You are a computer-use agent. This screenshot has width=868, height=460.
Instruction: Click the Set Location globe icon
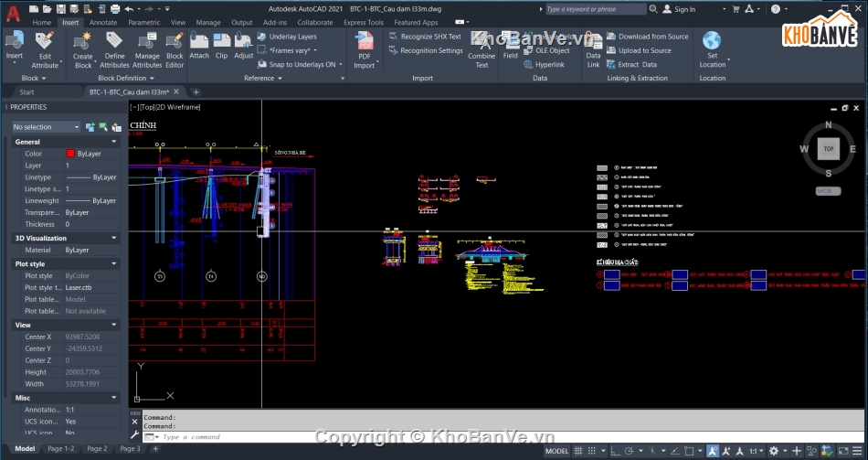tap(712, 40)
